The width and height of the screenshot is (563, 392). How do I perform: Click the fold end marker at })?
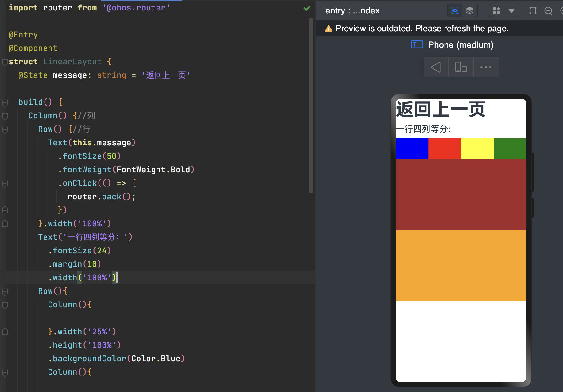[x=5, y=210]
